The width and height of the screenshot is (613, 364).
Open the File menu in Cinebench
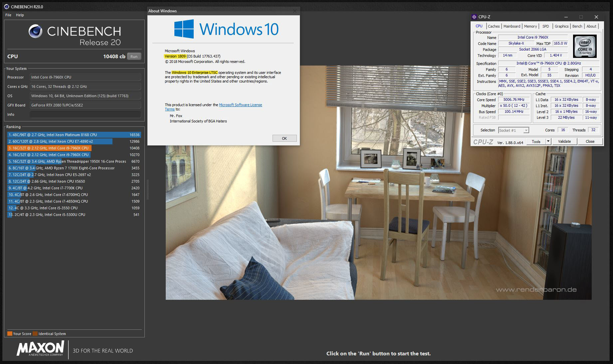[x=8, y=15]
